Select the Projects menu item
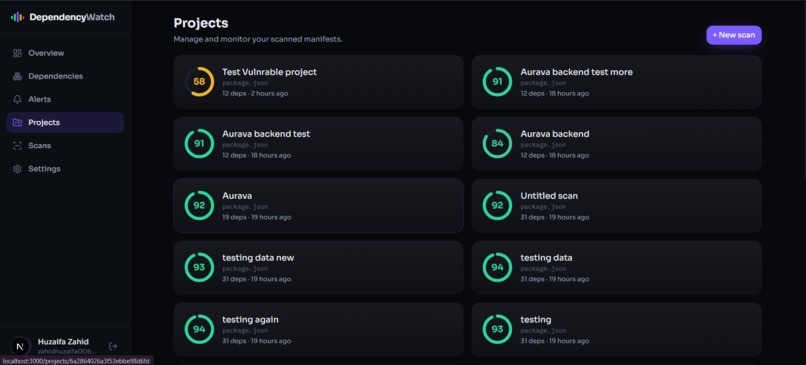Viewport: 806px width, 365px height. click(65, 122)
